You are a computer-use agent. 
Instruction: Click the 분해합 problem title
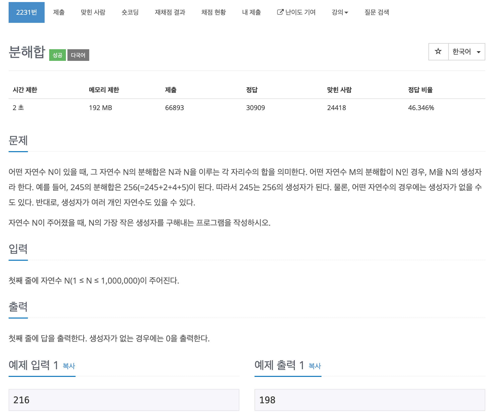pos(27,52)
